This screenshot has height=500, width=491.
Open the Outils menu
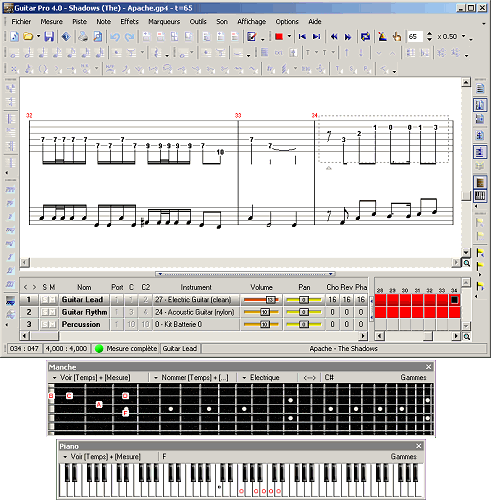click(x=198, y=22)
